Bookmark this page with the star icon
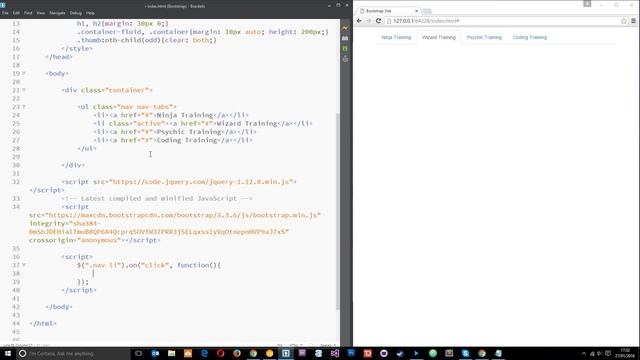 (x=624, y=21)
